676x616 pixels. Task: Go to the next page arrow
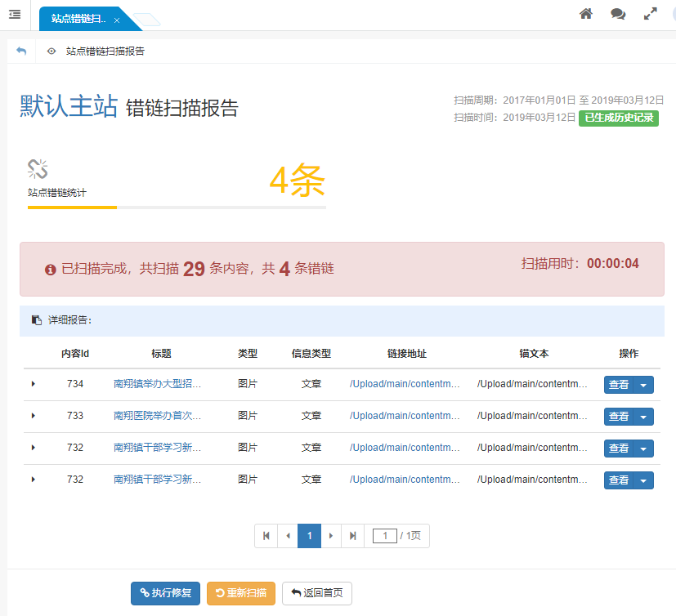[x=331, y=536]
